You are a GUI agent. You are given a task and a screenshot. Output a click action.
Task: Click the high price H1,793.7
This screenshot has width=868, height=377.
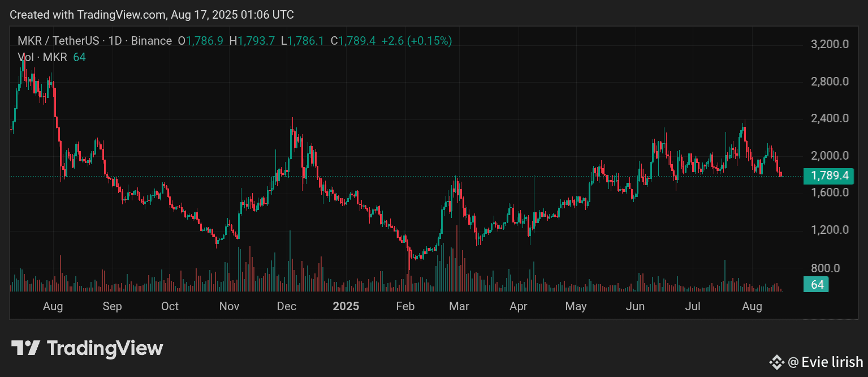252,41
